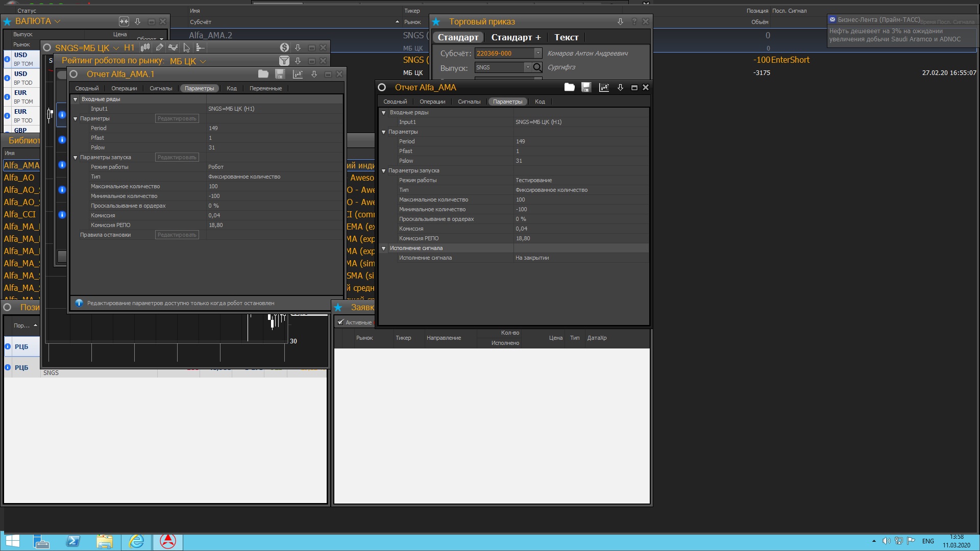980x551 pixels.
Task: Open folder icon in Отчет Alfa_AMA window
Action: 569,87
